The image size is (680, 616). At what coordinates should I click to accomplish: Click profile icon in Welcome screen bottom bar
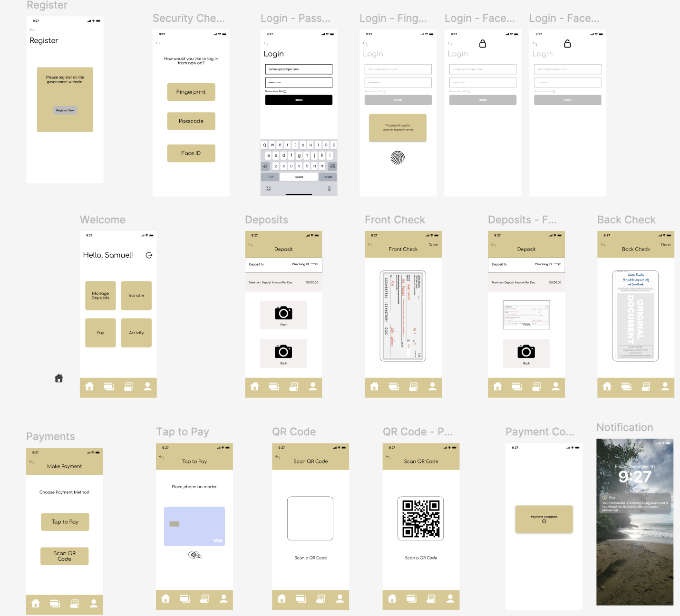pyautogui.click(x=147, y=386)
